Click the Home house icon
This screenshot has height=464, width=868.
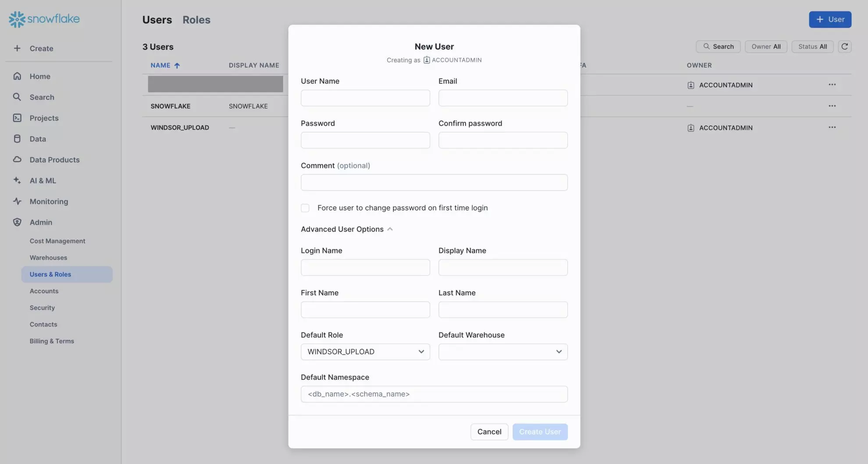17,76
